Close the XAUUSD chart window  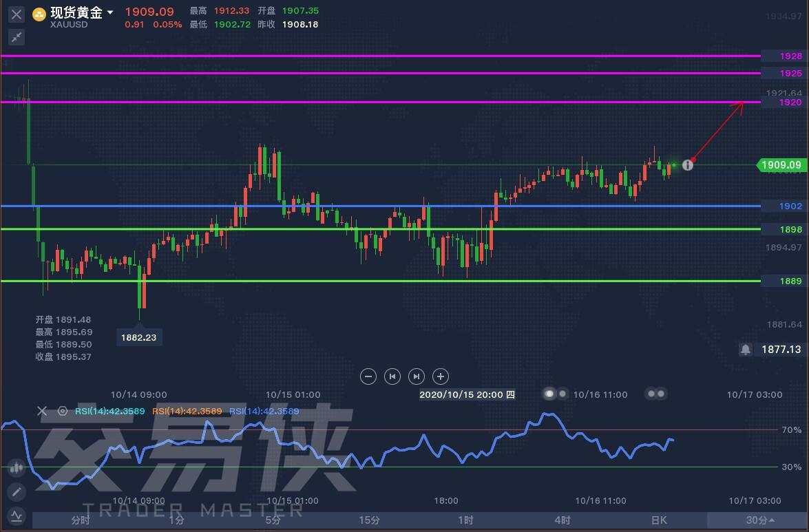point(17,14)
